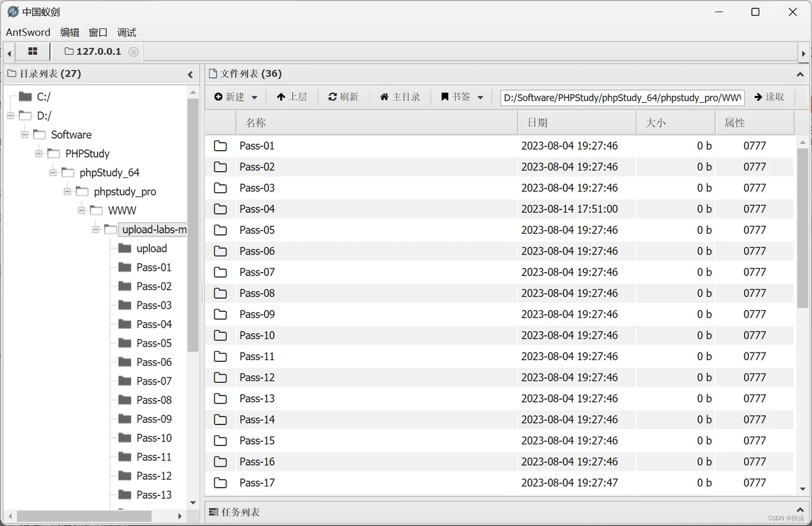Click the Pass-12 folder icon in the file list
Image resolution: width=812 pixels, height=526 pixels.
[220, 378]
